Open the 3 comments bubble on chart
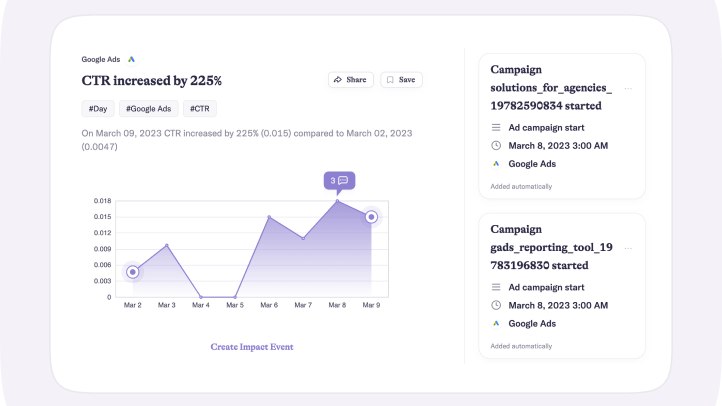722x406 pixels. pyautogui.click(x=338, y=181)
